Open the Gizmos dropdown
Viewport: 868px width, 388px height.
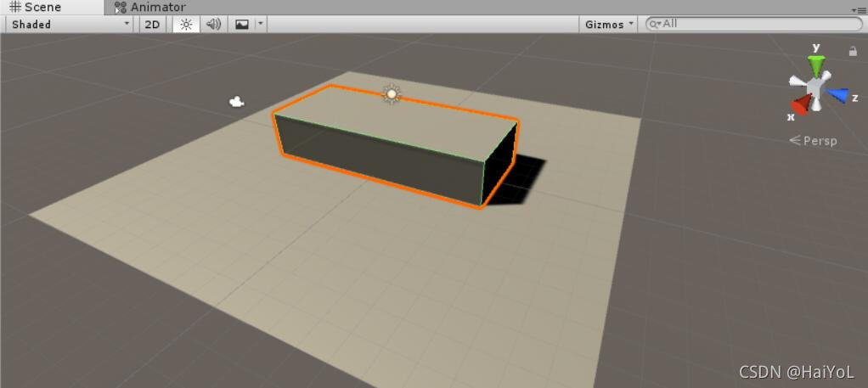coord(609,25)
